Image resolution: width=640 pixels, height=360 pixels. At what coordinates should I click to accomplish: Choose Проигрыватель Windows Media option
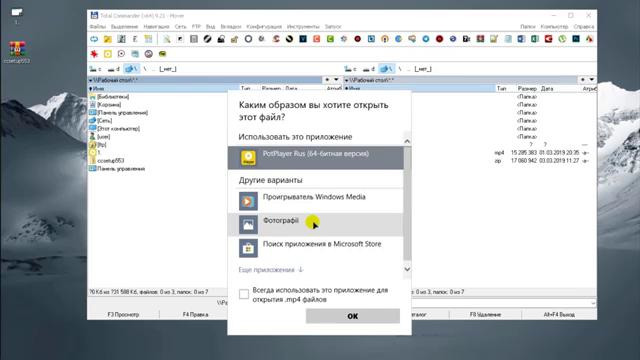click(x=316, y=201)
